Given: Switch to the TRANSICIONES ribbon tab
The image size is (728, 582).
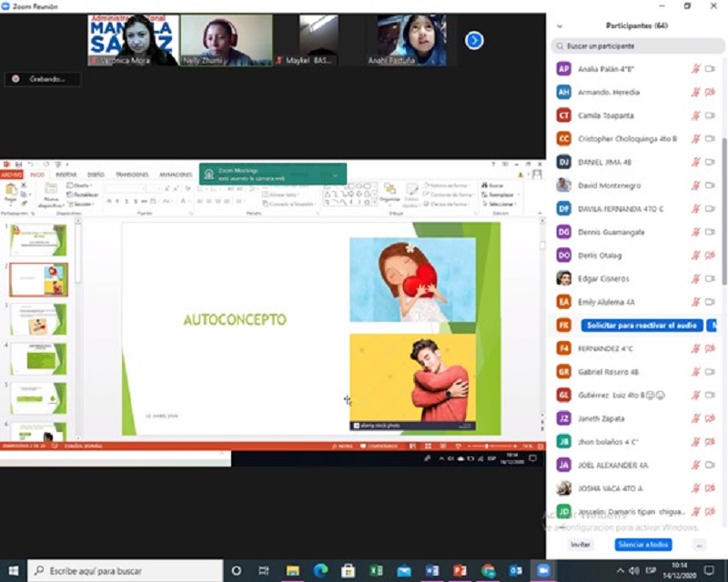Looking at the screenshot, I should 132,175.
